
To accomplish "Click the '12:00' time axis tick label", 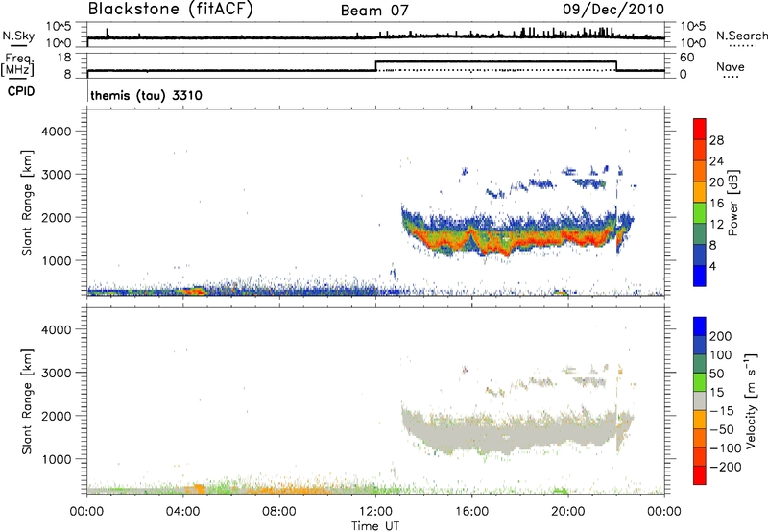I will click(375, 512).
